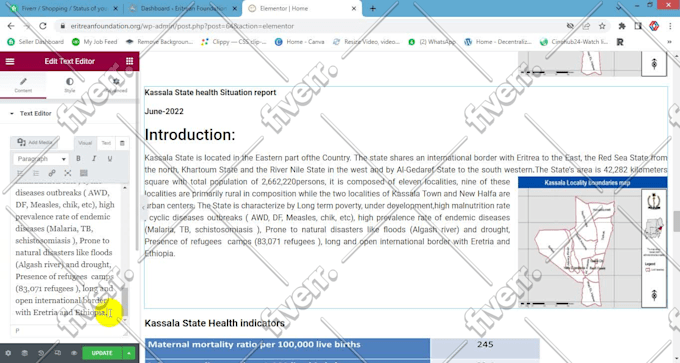Switch to the Advanced tab
This screenshot has width=680, height=363.
pyautogui.click(x=116, y=85)
